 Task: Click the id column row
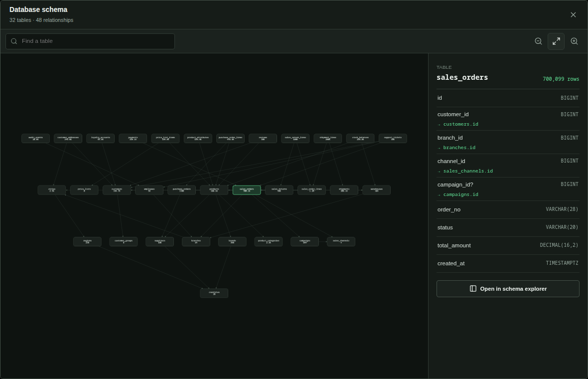pyautogui.click(x=508, y=98)
